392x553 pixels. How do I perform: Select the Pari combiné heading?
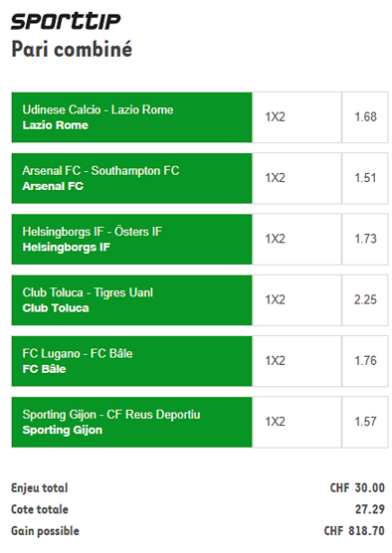coord(72,49)
